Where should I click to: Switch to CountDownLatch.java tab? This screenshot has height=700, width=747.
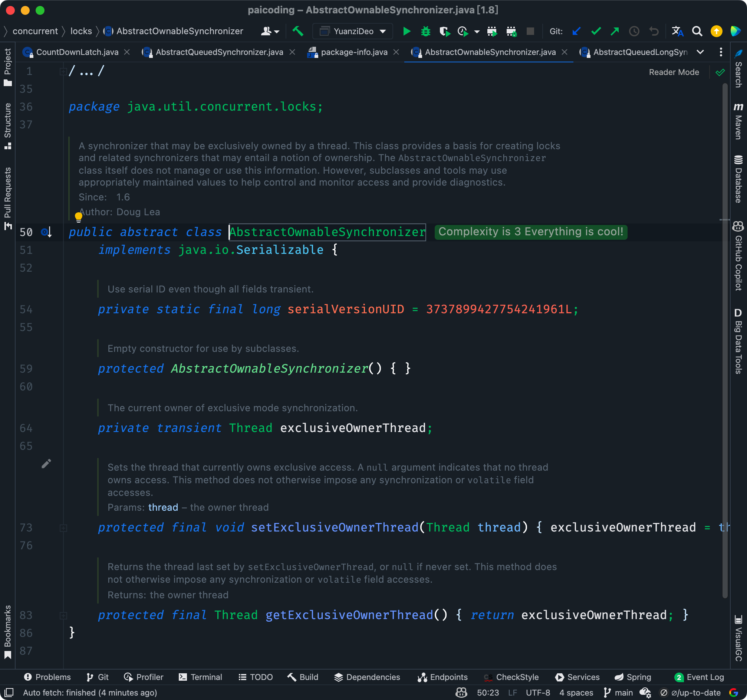(77, 52)
